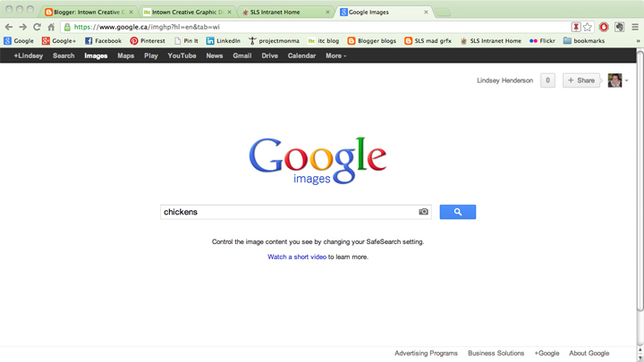Show hidden bookmarks with the chevron
The height and width of the screenshot is (362, 644).
click(x=638, y=40)
